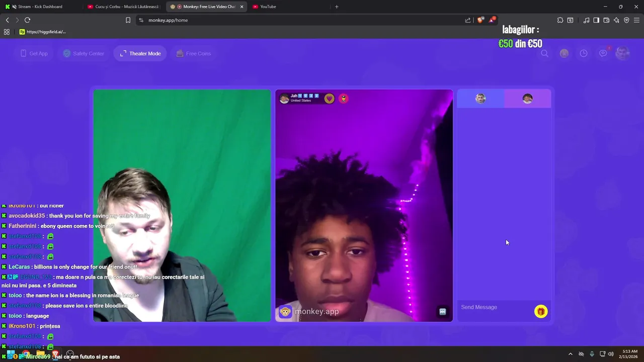Click the Get App button
The image size is (644, 362).
point(34,53)
